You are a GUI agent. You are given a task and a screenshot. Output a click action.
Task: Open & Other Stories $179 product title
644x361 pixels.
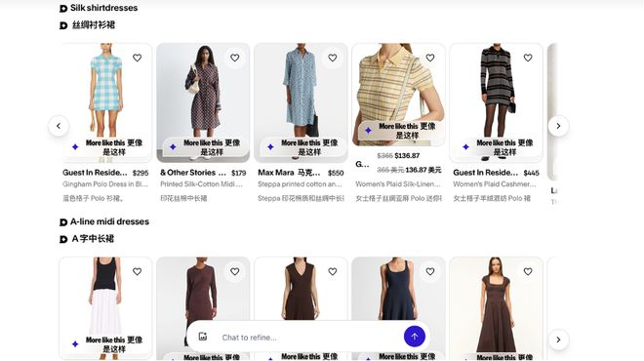click(193, 173)
